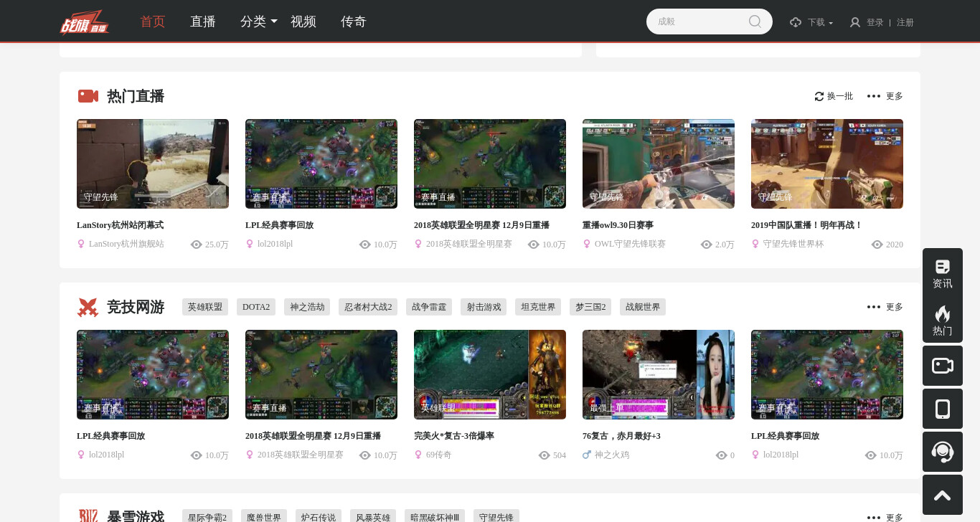Screen dimensions: 980x522
Task: Click the 注册 link
Action: coord(905,22)
